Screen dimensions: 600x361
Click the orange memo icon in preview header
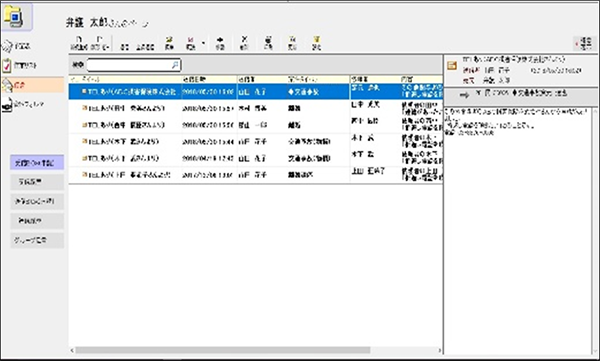[x=452, y=66]
